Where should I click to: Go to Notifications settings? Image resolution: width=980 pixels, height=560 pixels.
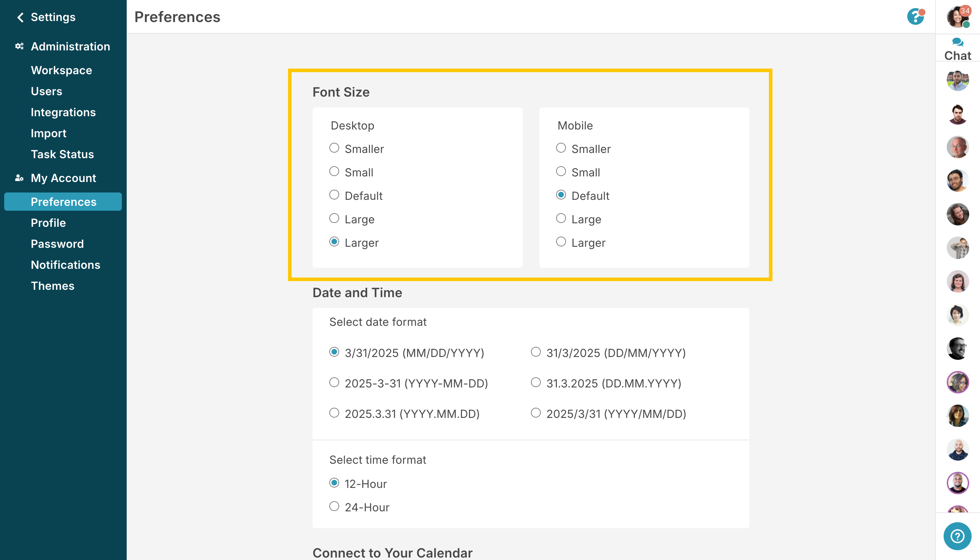point(65,265)
